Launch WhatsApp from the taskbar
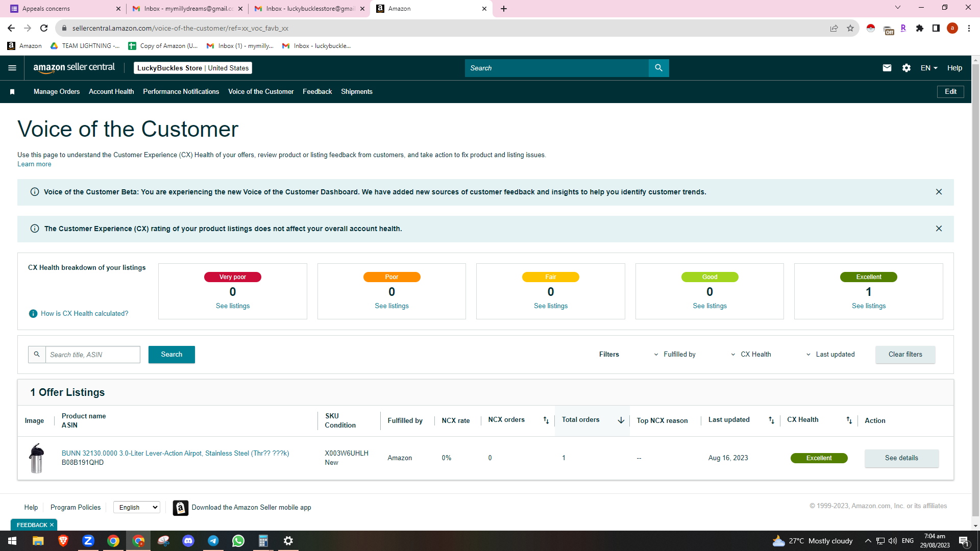 (x=238, y=541)
